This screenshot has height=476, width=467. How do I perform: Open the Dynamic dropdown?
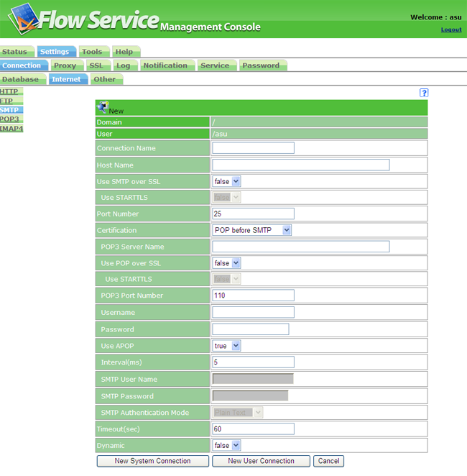[226, 446]
